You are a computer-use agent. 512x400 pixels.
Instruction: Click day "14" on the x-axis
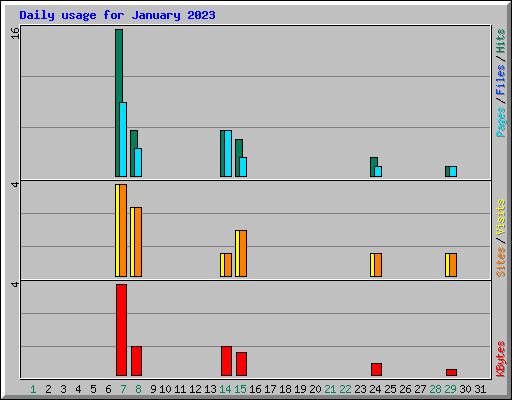[225, 389]
